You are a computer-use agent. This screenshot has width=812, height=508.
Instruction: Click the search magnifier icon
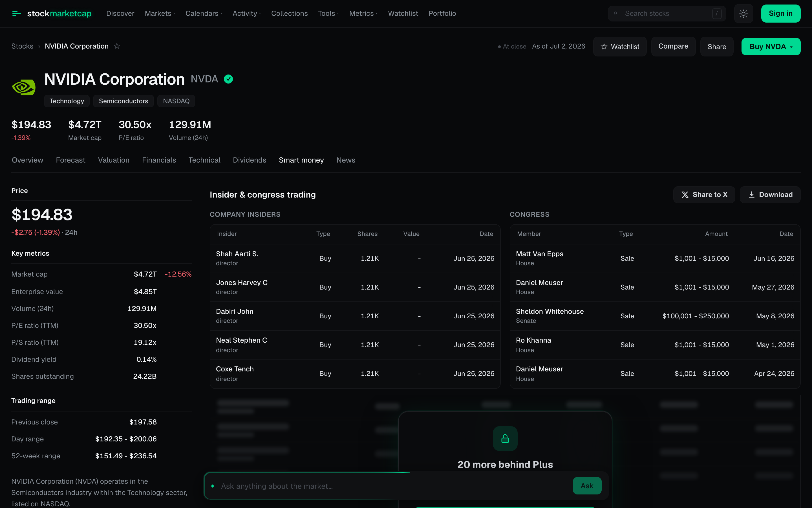pyautogui.click(x=615, y=14)
